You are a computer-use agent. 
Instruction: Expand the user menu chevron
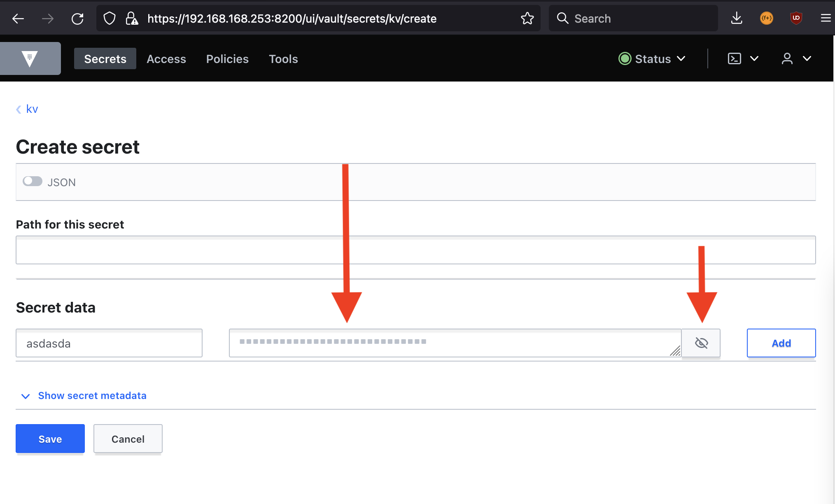click(807, 58)
